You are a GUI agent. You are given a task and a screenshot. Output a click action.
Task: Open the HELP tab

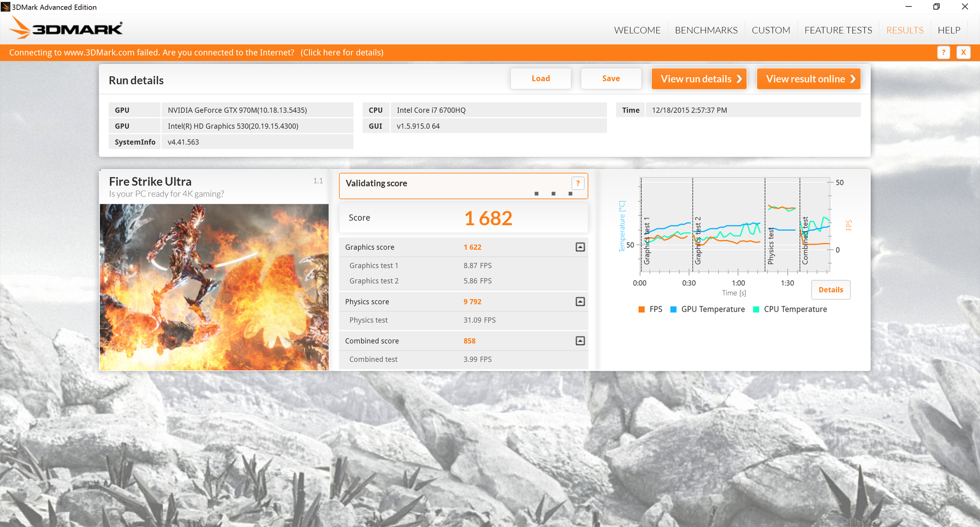949,30
